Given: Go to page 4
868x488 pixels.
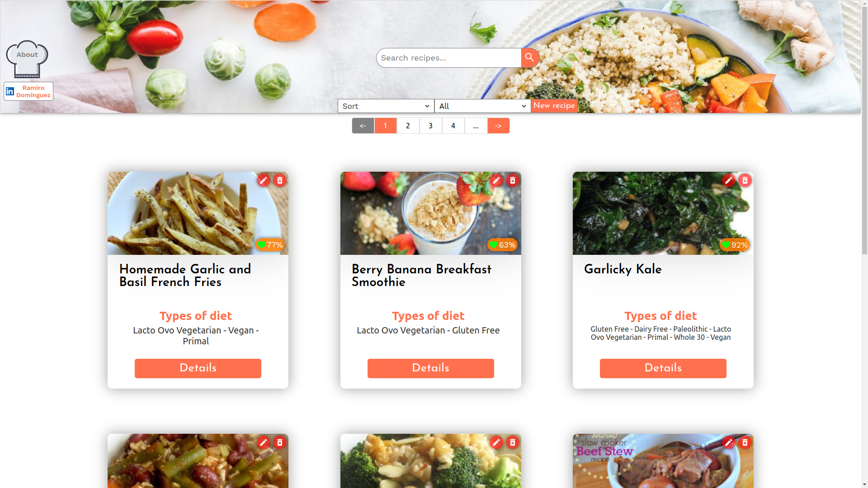Looking at the screenshot, I should click(453, 126).
